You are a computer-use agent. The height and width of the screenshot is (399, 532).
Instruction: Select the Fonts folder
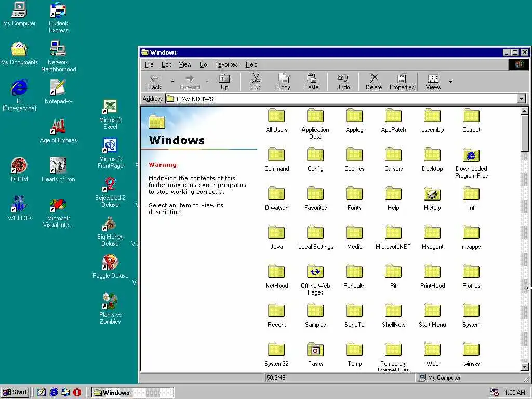pyautogui.click(x=354, y=198)
